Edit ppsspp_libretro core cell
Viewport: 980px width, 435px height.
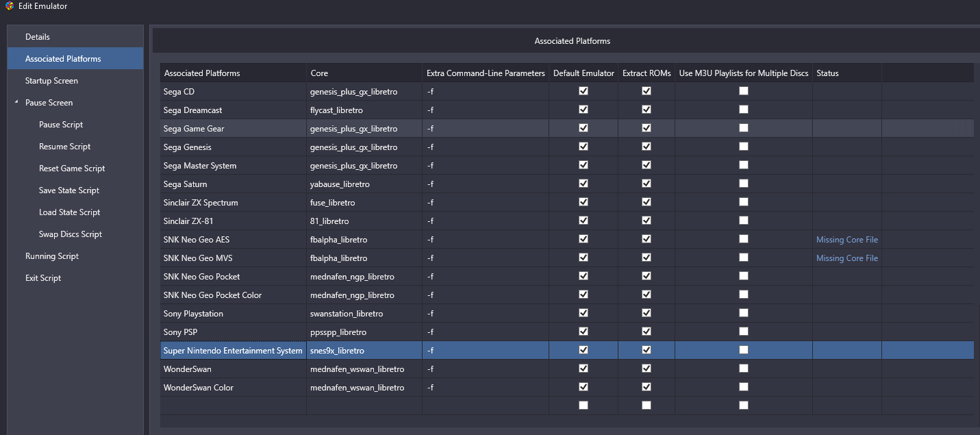364,332
